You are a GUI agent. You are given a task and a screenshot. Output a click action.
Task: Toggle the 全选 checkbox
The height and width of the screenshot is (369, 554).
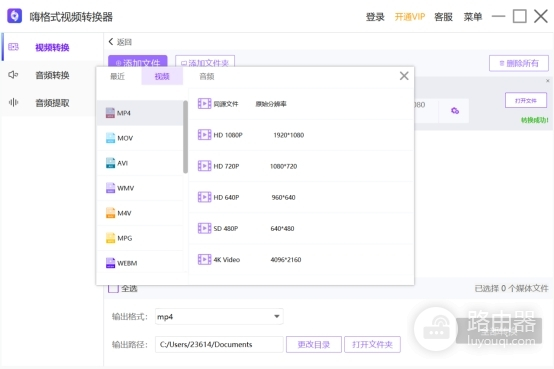click(x=113, y=288)
